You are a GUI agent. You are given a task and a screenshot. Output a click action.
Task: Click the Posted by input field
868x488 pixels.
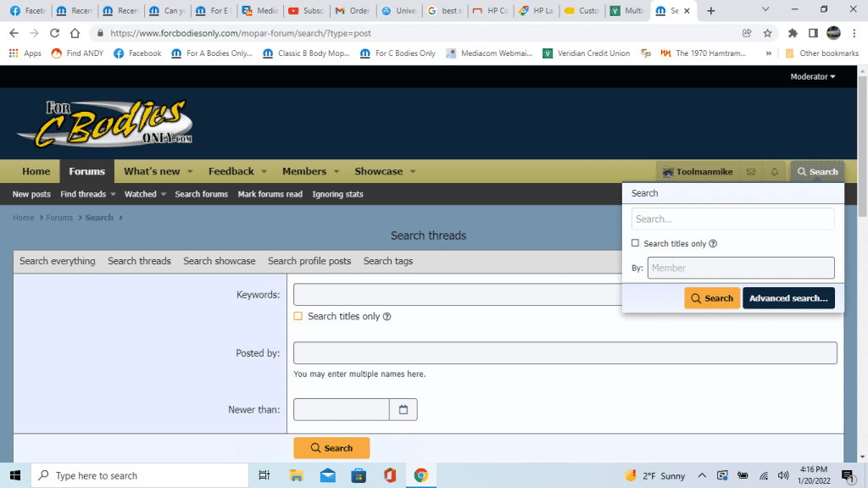[565, 353]
